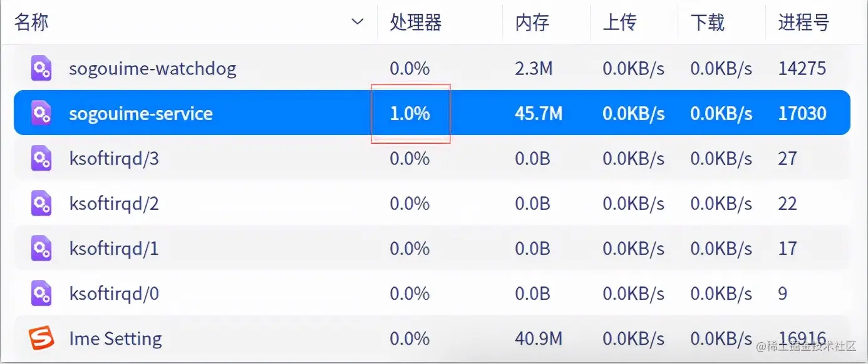Select the ksoftirqd/1 process name
Viewport: 868px width, 364px height.
tap(114, 249)
